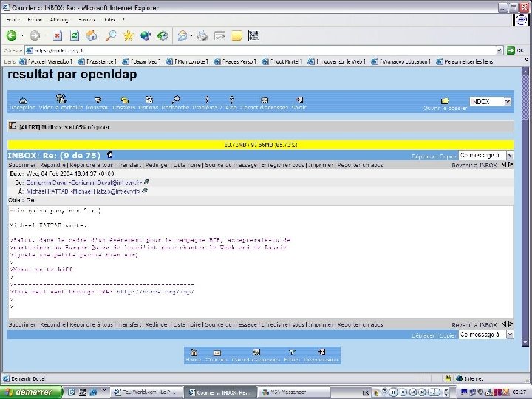
Task: Print the page with the printer icon
Action: (202, 35)
